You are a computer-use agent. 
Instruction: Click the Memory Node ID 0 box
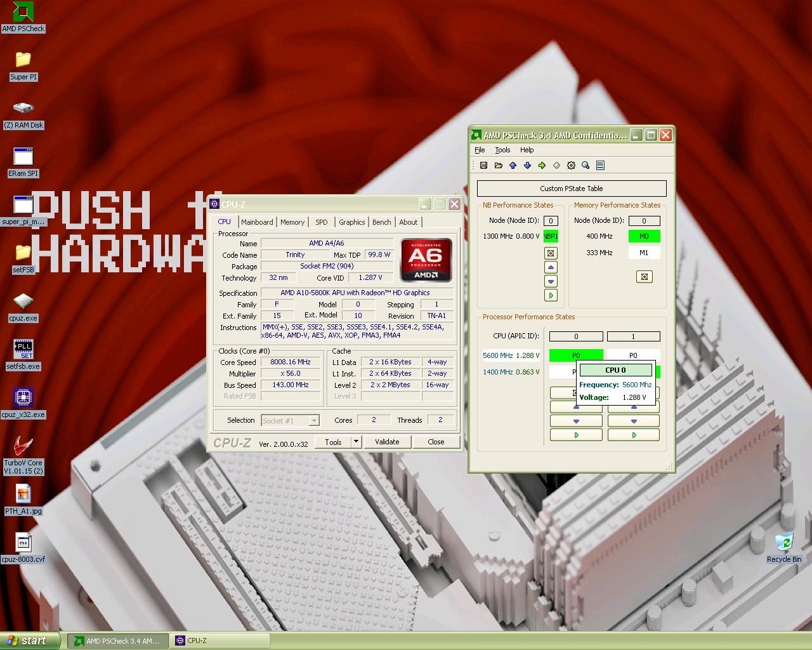pyautogui.click(x=644, y=221)
